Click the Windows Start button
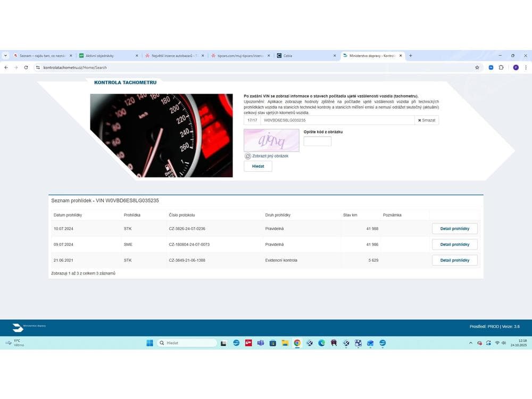 click(x=150, y=343)
